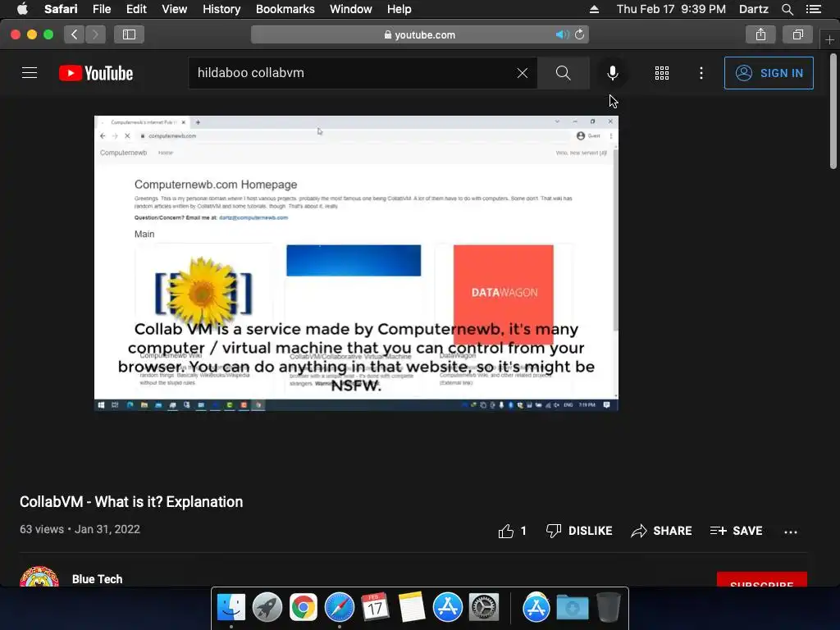
Task: Open System Preferences from the Dock
Action: click(484, 607)
